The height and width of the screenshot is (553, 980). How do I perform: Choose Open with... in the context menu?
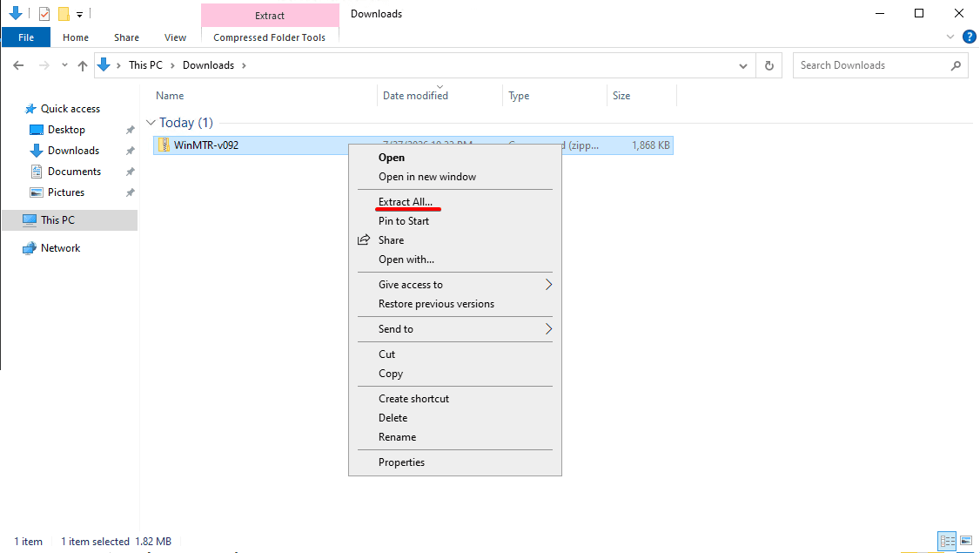point(455,260)
